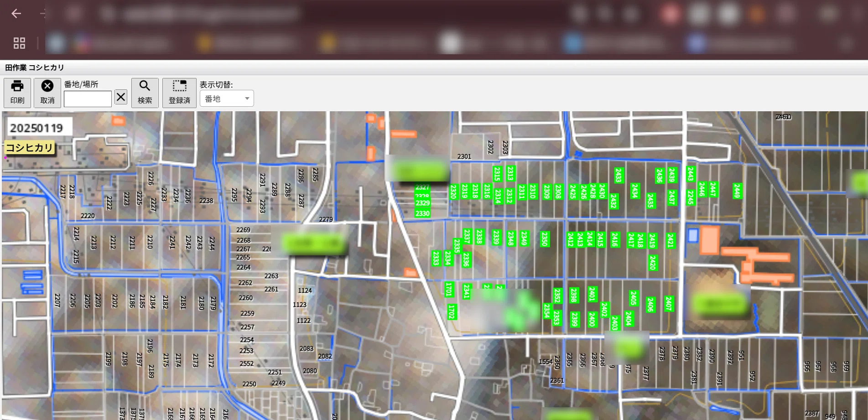Screen dimensions: 868x420
Task: Go back with browser back arrow
Action: pyautogui.click(x=16, y=14)
